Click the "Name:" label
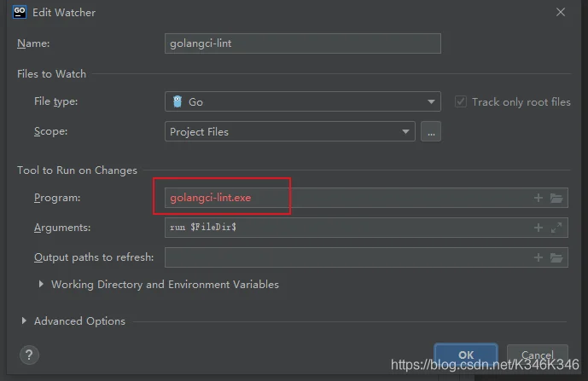Image resolution: width=588 pixels, height=381 pixels. (33, 43)
